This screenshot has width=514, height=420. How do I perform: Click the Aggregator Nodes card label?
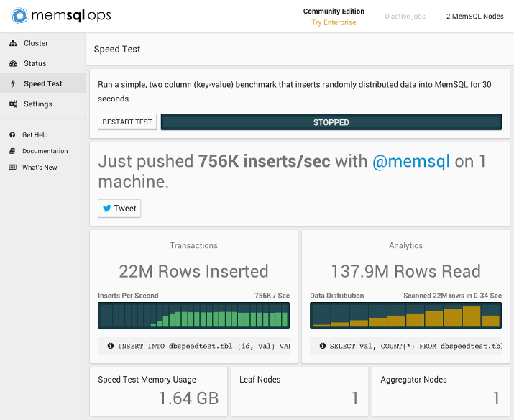pos(413,379)
